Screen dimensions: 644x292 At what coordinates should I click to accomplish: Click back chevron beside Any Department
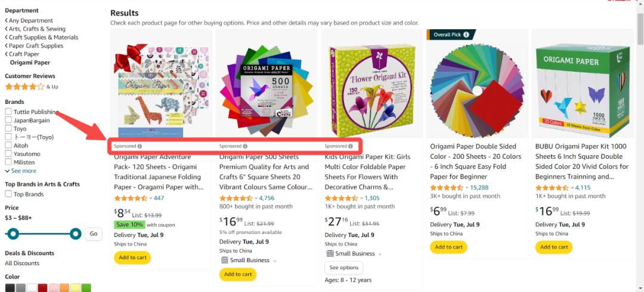pos(7,20)
